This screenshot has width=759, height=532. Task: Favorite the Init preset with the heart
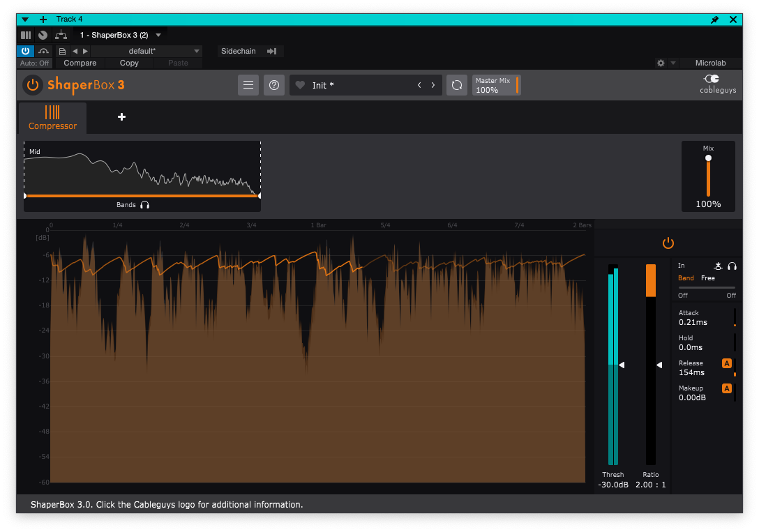(x=300, y=85)
